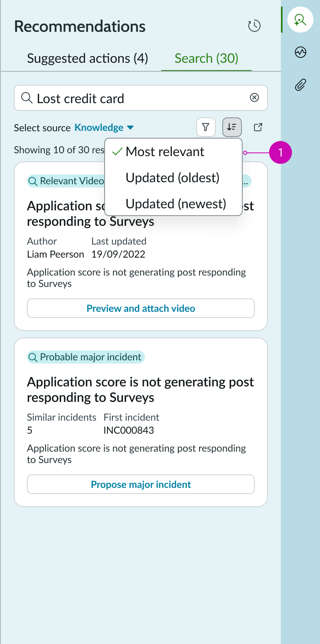The height and width of the screenshot is (644, 320).
Task: Click the activity monitor icon in sidebar
Action: [300, 52]
